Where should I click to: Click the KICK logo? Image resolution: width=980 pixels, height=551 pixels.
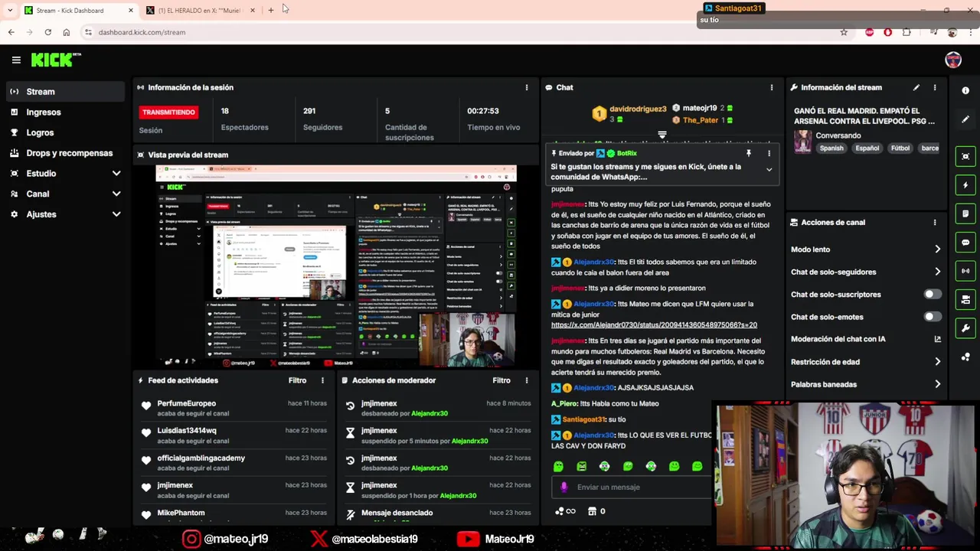(x=55, y=60)
